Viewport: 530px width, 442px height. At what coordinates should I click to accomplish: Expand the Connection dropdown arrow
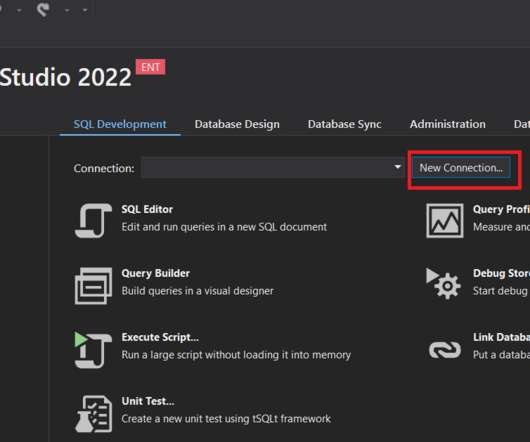398,167
